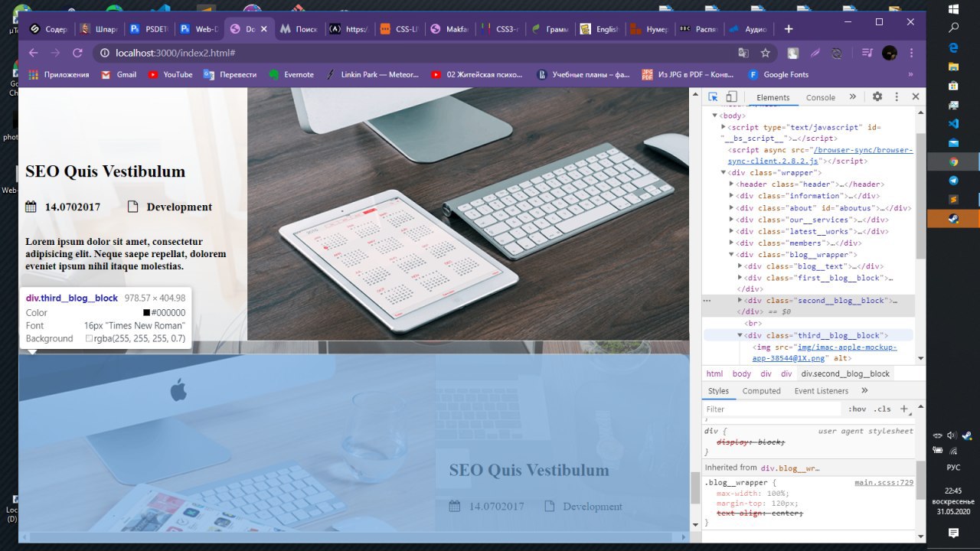Close the DevTools panel
Screen dimensions: 980x551
pyautogui.click(x=916, y=97)
